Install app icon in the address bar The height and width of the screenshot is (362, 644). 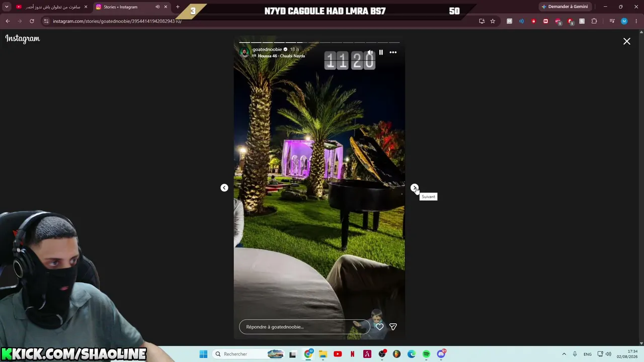click(482, 21)
